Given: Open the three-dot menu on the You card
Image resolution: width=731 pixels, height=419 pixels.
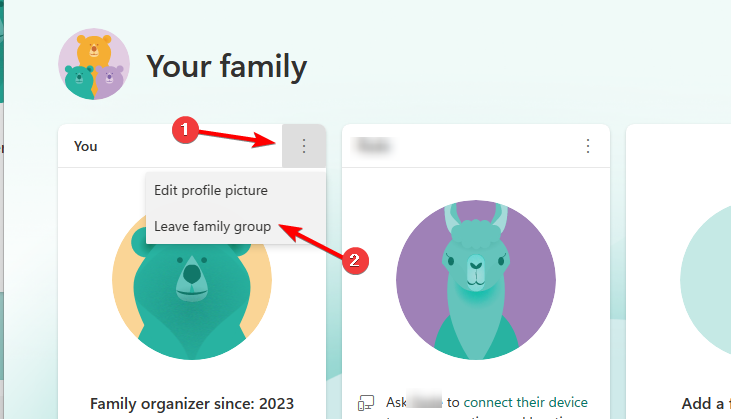Looking at the screenshot, I should tap(304, 146).
